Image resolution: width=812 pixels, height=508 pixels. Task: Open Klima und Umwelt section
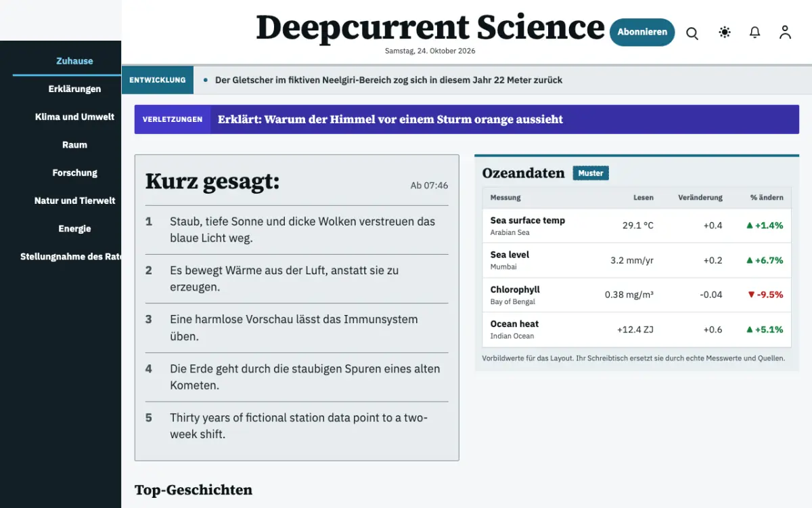(74, 117)
